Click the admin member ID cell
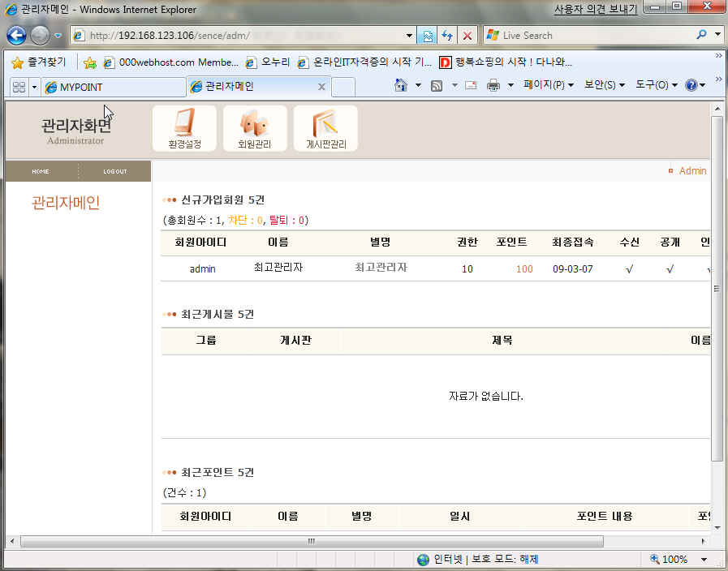Viewport: 728px width, 571px height. tap(202, 268)
